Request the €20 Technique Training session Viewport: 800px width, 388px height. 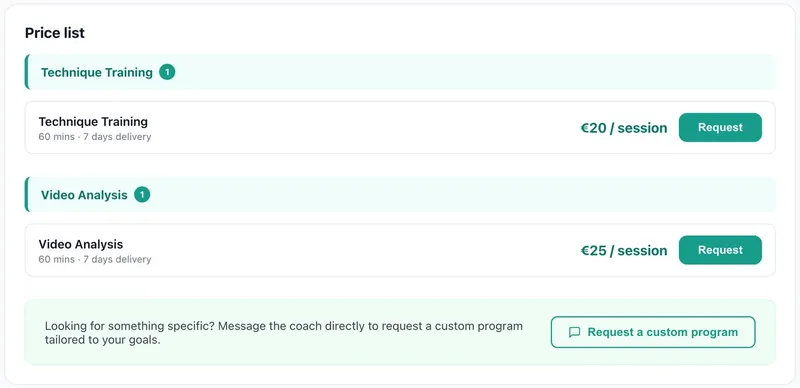tap(720, 127)
